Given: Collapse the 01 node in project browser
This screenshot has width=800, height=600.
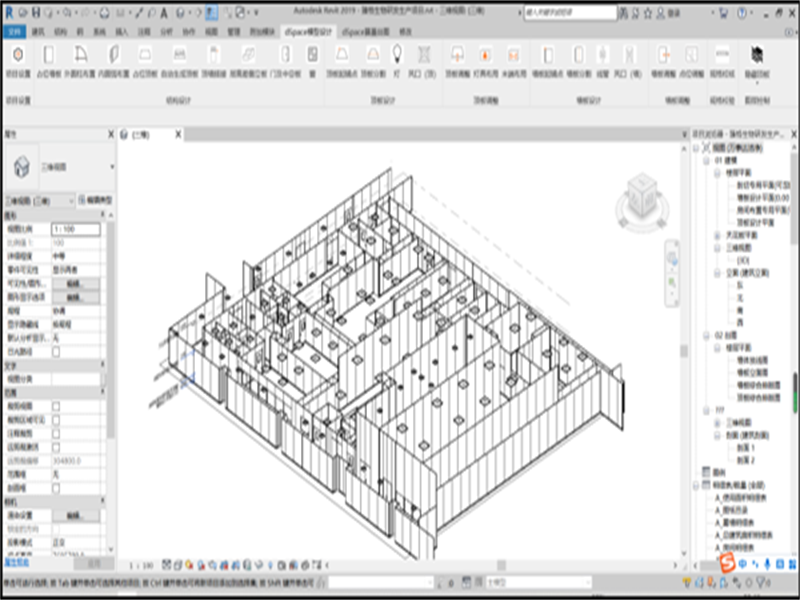Looking at the screenshot, I should 706,161.
